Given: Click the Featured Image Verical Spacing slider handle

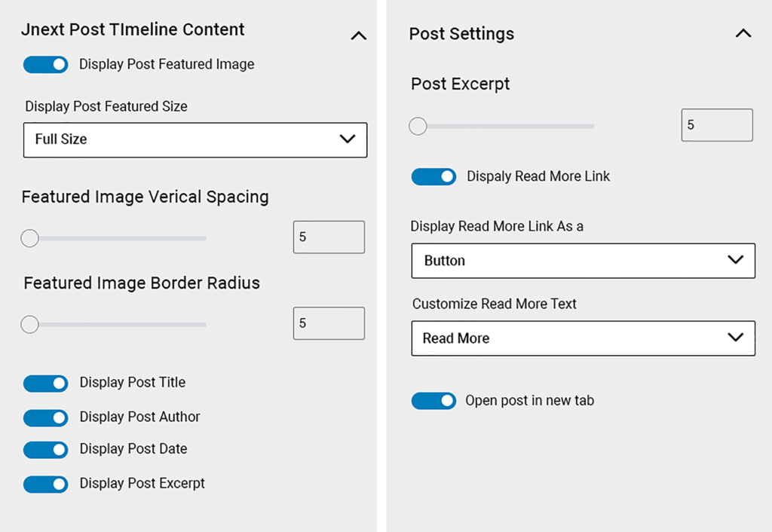Looking at the screenshot, I should point(29,238).
